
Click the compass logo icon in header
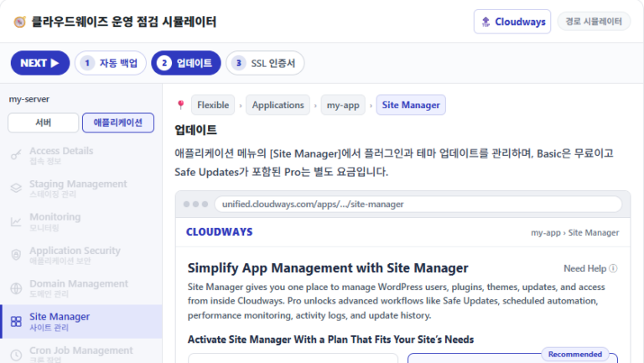pyautogui.click(x=19, y=22)
